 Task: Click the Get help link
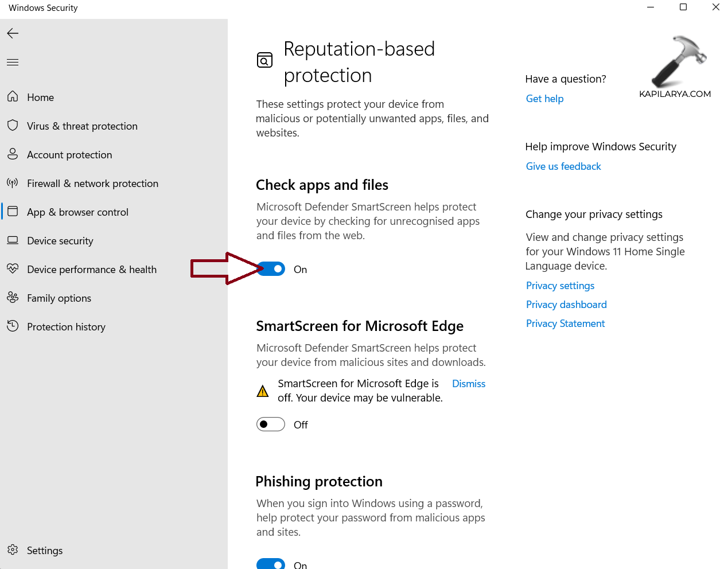(x=544, y=99)
